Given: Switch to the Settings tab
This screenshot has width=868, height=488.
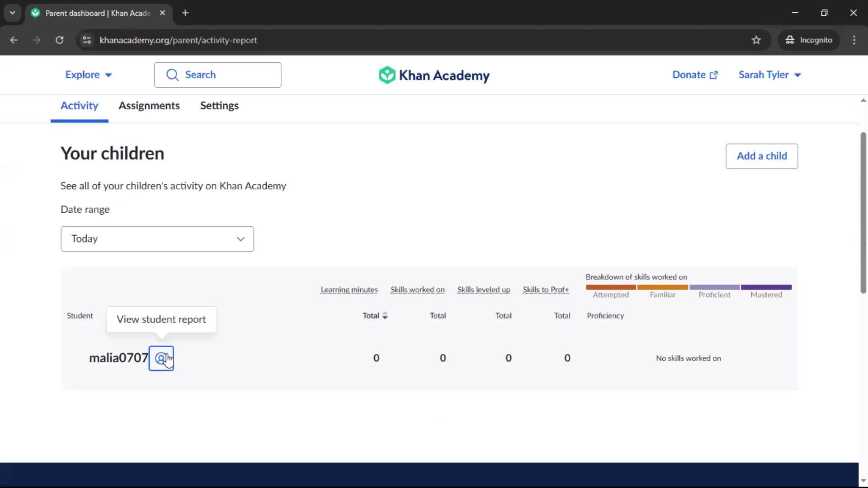Looking at the screenshot, I should pos(219,106).
